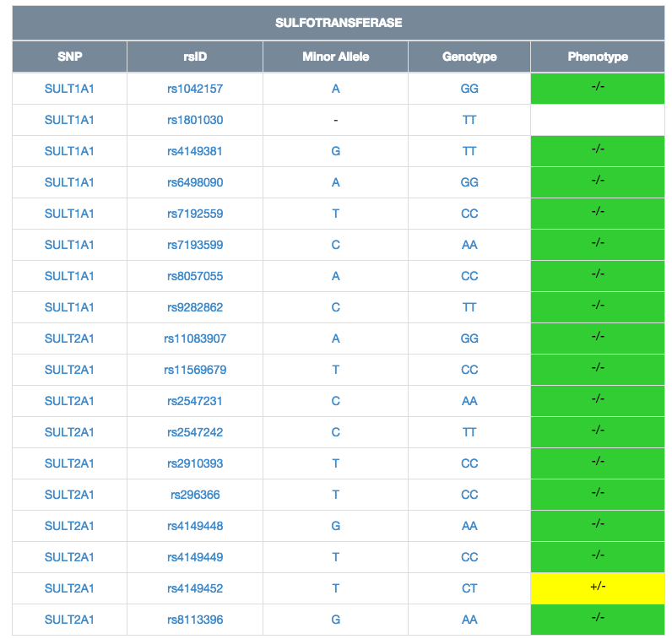Click rs11083907 in the rsID column
Screen dimensions: 672x639
[x=195, y=338]
